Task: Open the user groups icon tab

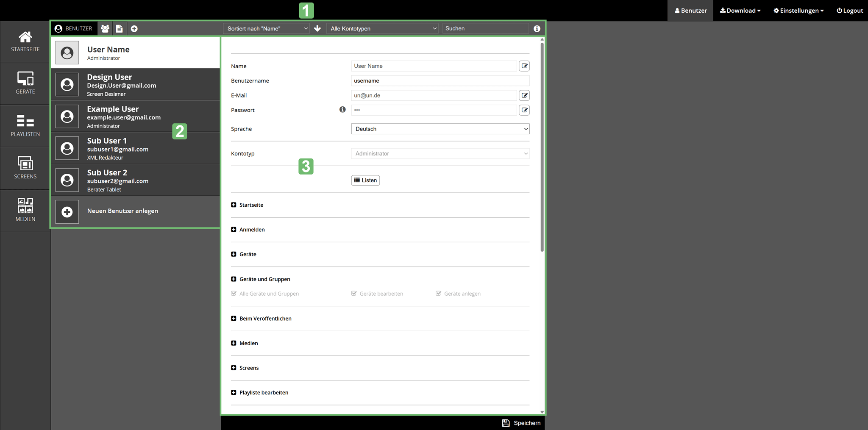Action: [105, 28]
